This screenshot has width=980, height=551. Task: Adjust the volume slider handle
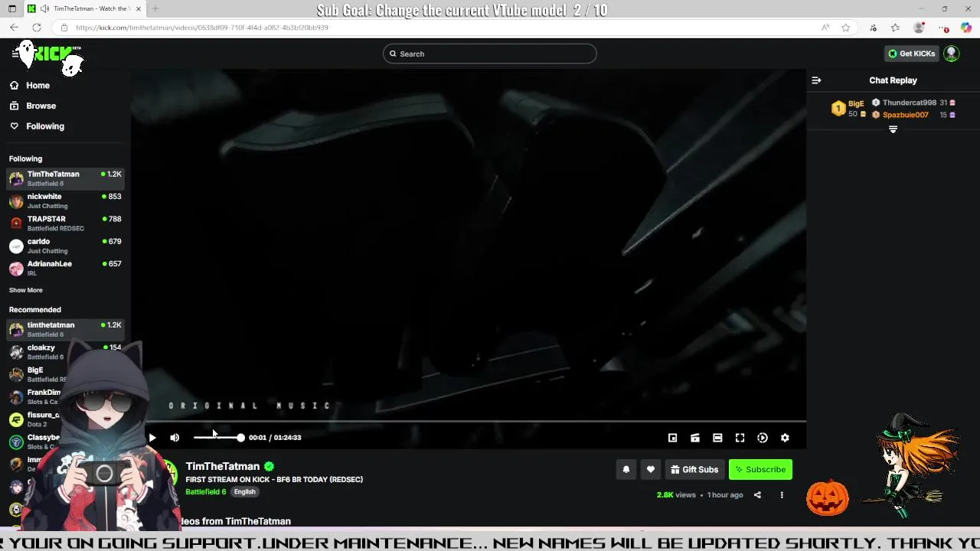240,438
